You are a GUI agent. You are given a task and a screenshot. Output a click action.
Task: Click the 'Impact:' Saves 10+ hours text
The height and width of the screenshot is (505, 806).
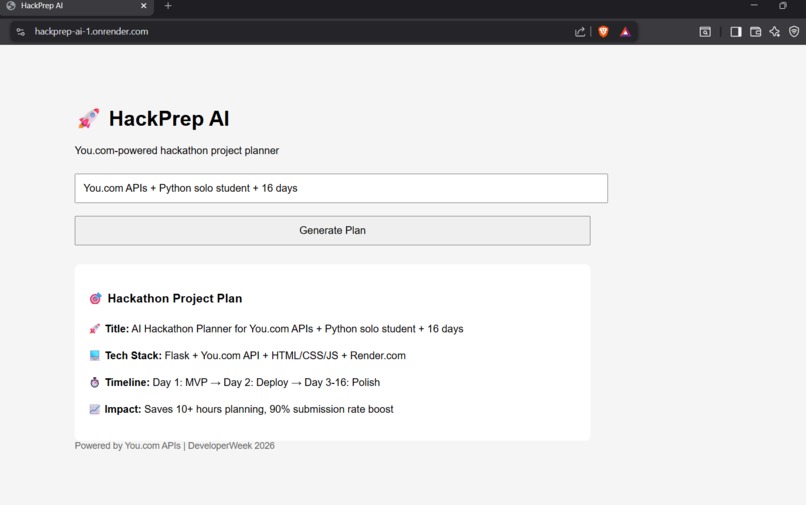pos(249,409)
